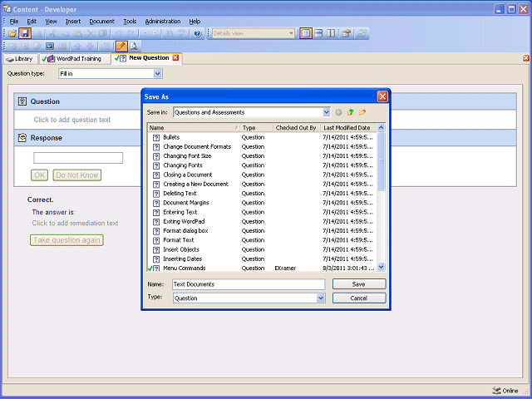Click the Name input field in Save As
Image resolution: width=532 pixels, height=399 pixels.
coord(249,284)
